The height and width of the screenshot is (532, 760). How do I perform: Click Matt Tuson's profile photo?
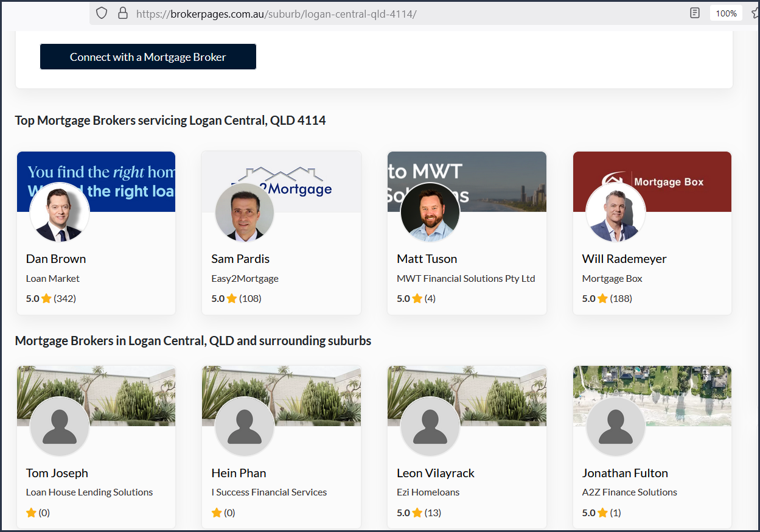(x=430, y=213)
